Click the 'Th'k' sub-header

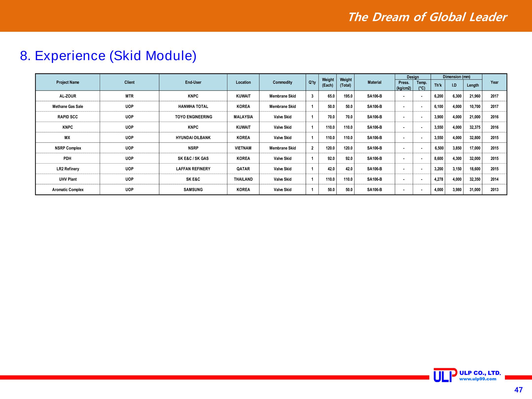click(438, 85)
